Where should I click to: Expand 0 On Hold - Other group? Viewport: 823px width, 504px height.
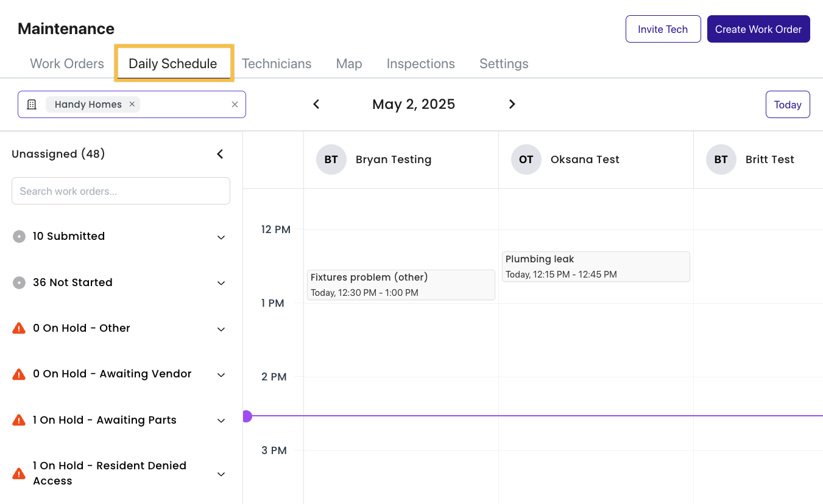(221, 329)
